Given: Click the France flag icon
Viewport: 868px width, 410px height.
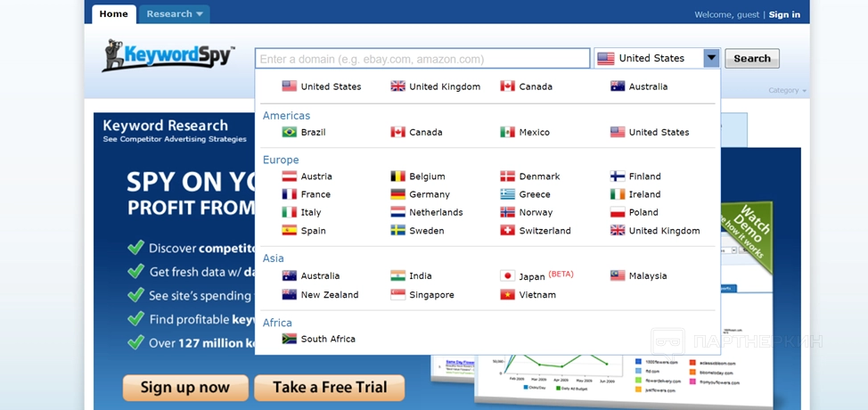Looking at the screenshot, I should point(290,194).
